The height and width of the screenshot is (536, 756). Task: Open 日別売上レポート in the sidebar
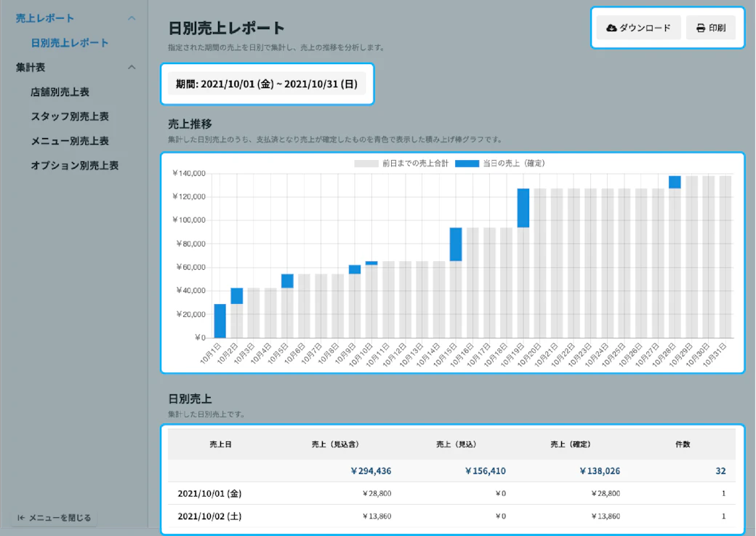pos(70,43)
